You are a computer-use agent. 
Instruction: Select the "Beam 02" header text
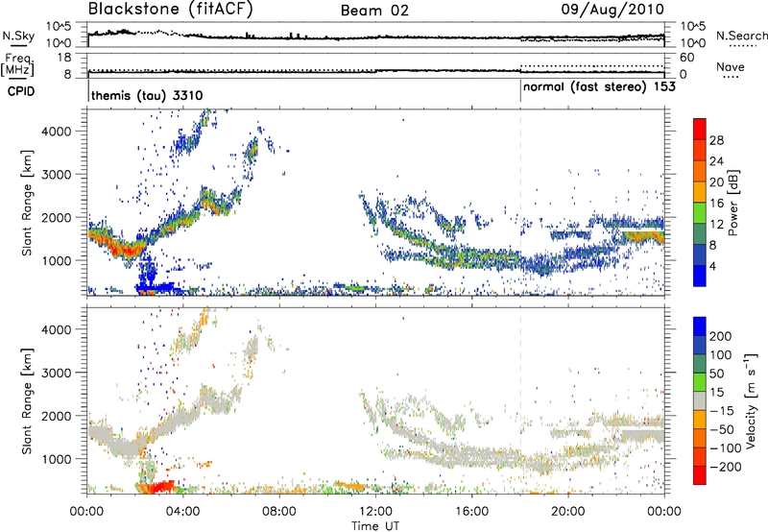[x=374, y=11]
